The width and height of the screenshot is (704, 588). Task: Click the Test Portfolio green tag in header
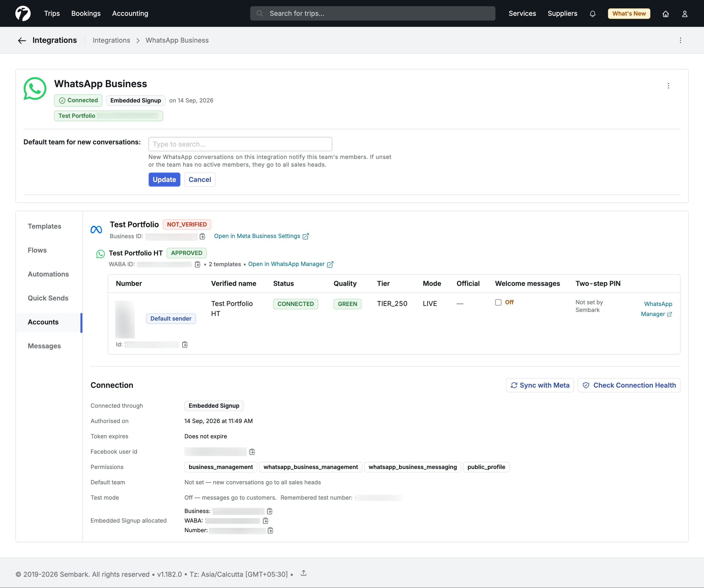pyautogui.click(x=108, y=116)
